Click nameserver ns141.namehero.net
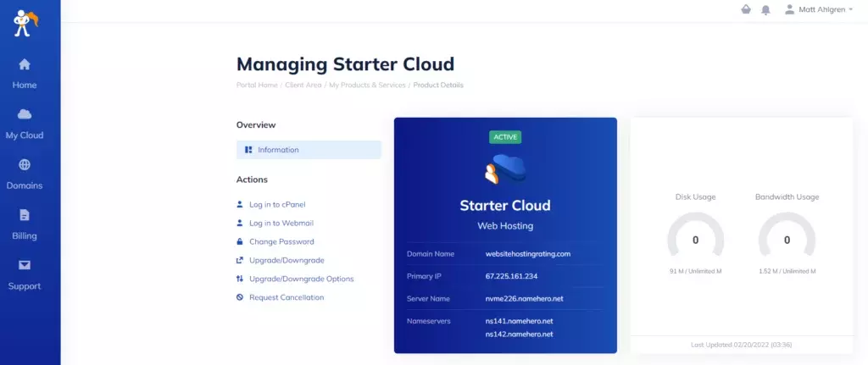The height and width of the screenshot is (365, 868). coord(520,321)
